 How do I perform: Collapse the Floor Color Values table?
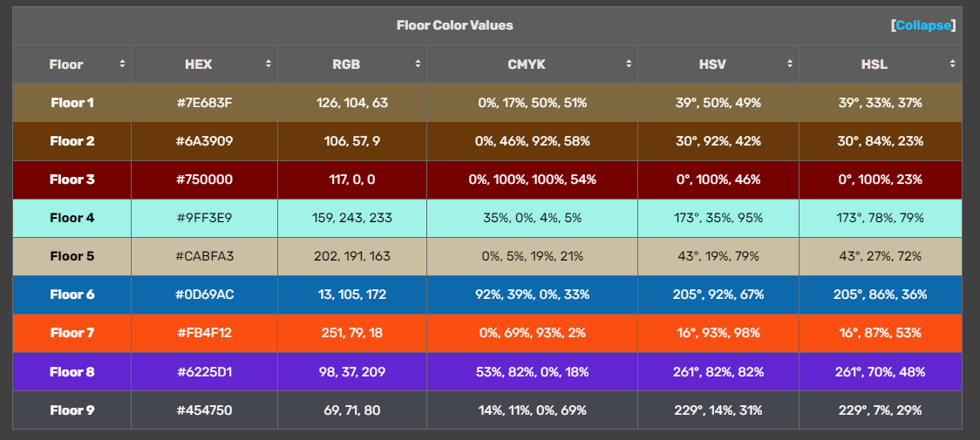pos(923,25)
